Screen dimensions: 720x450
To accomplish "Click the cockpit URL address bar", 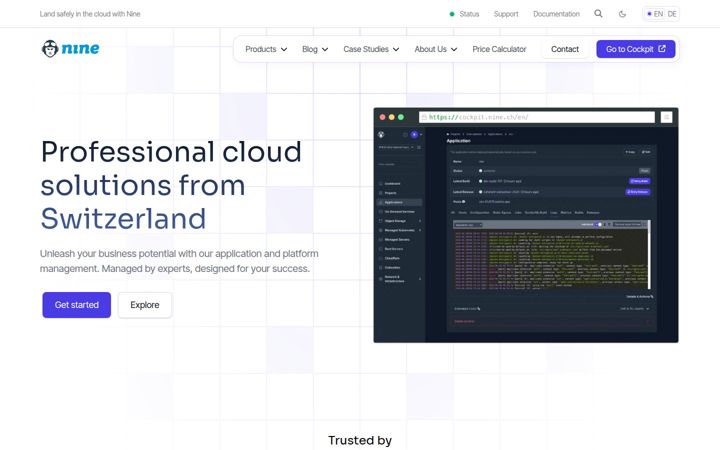I will pos(537,117).
